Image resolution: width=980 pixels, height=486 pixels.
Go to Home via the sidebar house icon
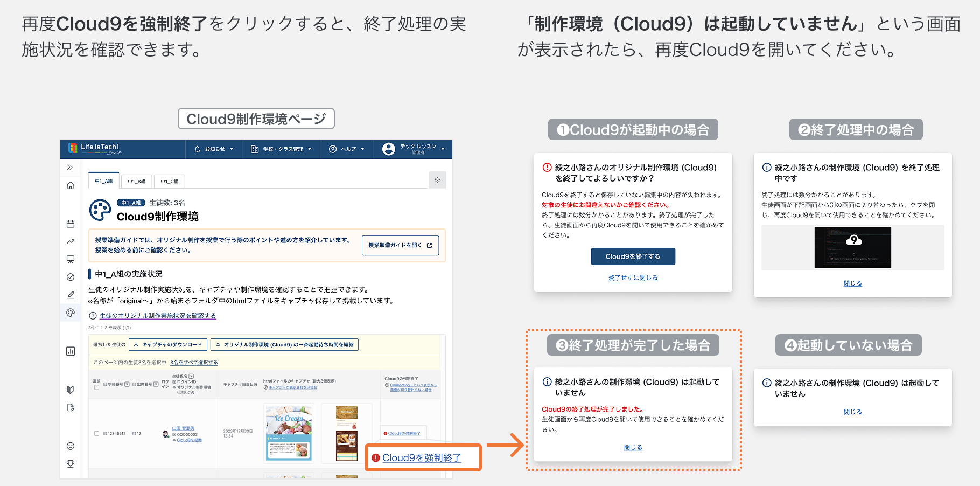[x=71, y=185]
